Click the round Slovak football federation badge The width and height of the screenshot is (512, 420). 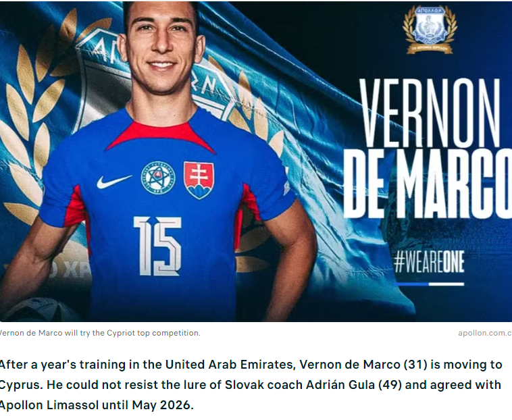(158, 178)
